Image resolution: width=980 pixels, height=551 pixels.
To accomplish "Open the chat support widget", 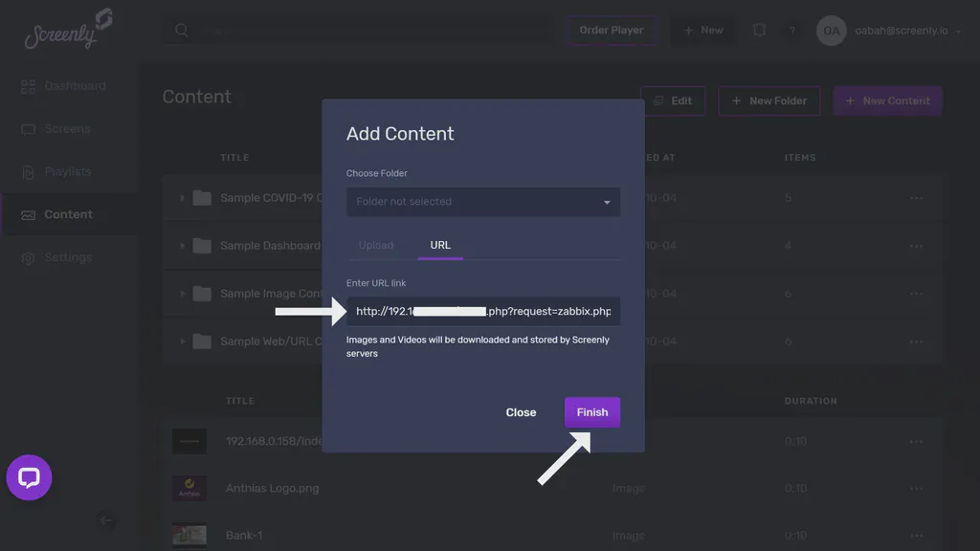I will 29,477.
